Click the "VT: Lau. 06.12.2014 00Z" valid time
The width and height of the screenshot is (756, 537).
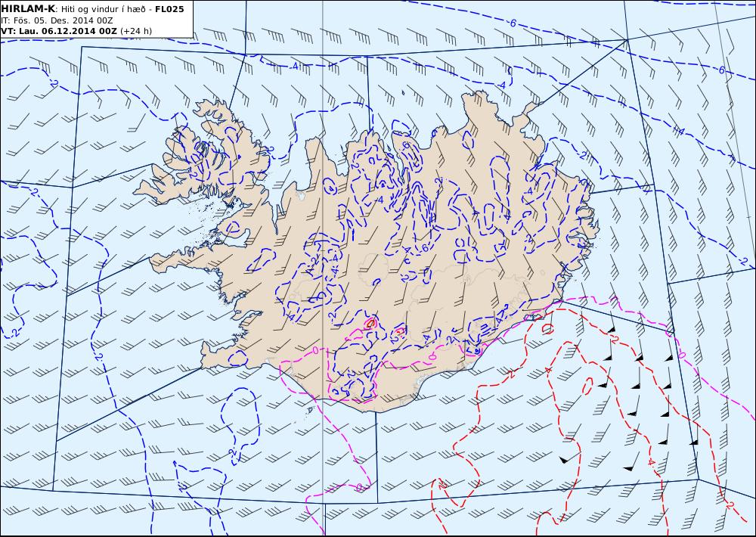59,31
